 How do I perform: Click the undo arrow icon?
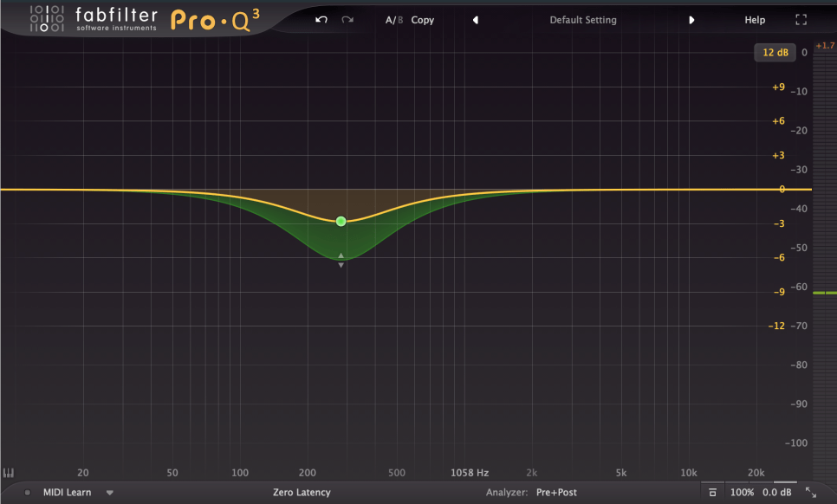pos(321,20)
